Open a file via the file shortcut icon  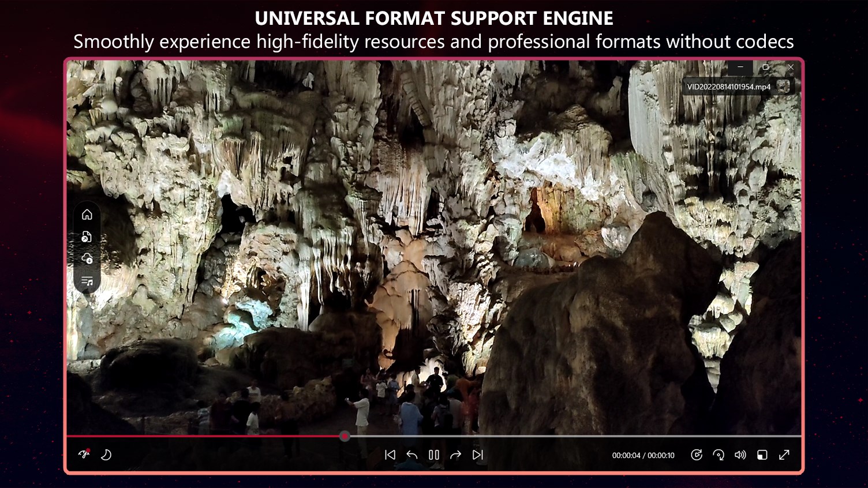(87, 237)
